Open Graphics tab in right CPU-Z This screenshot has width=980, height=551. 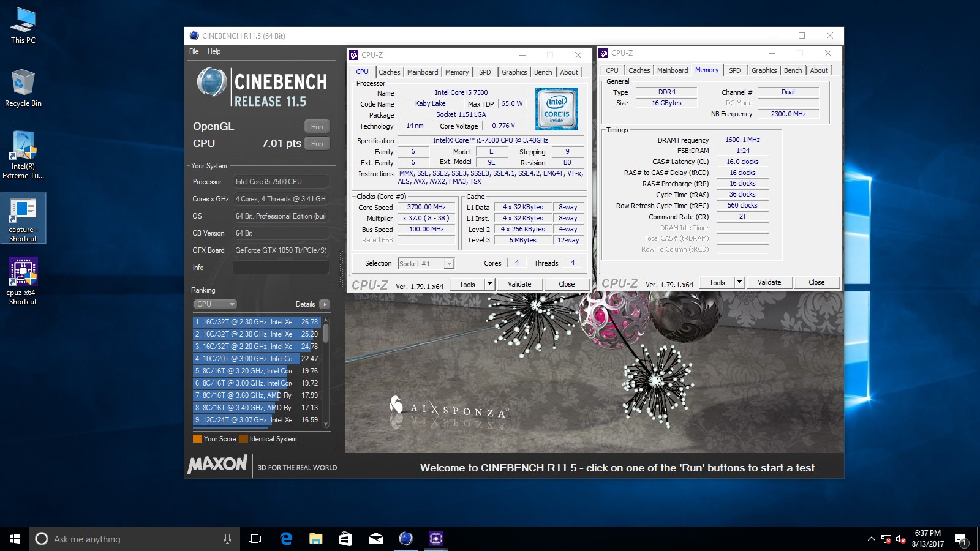point(764,70)
